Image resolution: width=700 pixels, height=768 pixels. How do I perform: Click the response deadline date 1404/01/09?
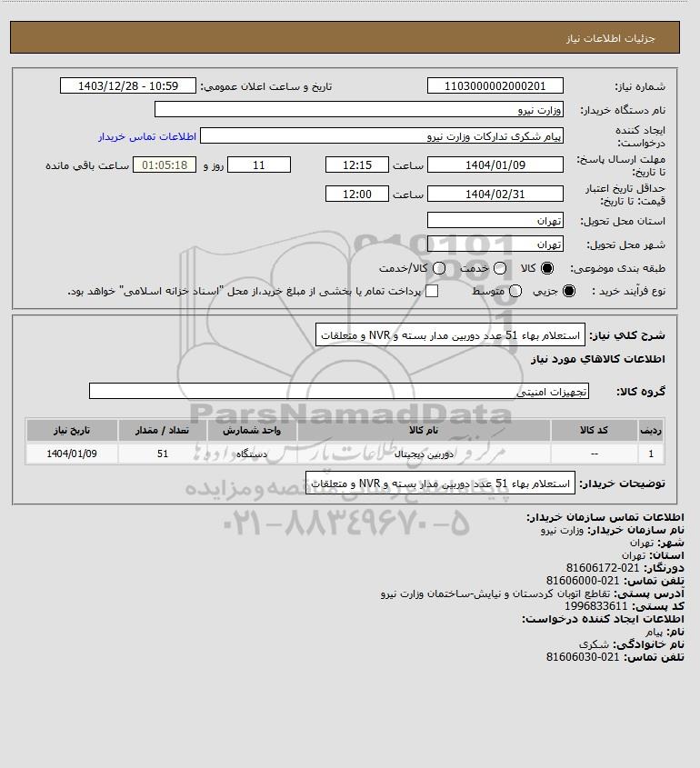click(x=495, y=165)
